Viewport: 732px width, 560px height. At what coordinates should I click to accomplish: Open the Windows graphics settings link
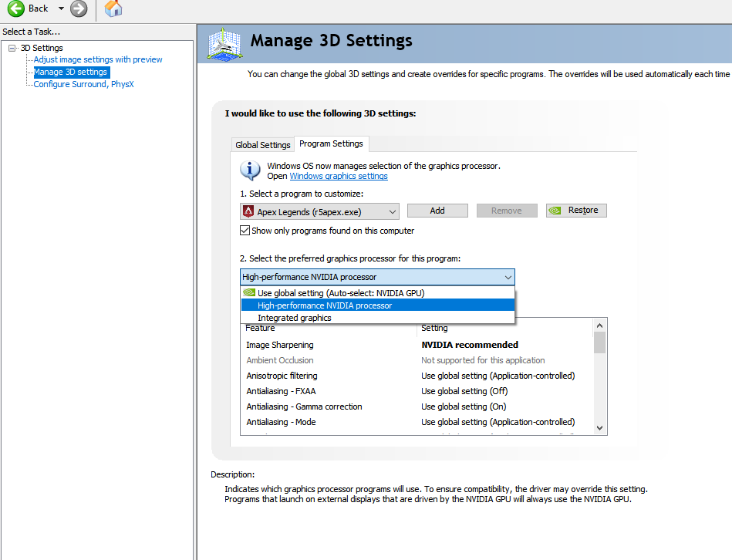339,176
